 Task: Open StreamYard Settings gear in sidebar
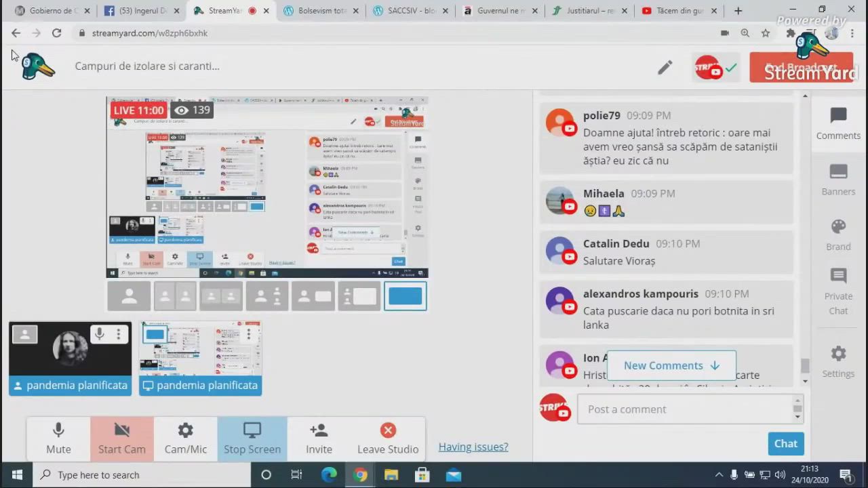click(838, 354)
